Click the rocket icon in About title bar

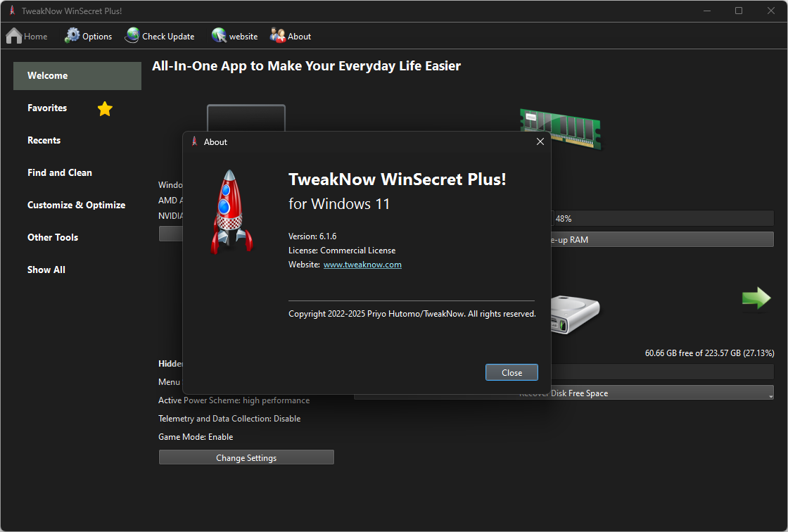click(x=194, y=142)
